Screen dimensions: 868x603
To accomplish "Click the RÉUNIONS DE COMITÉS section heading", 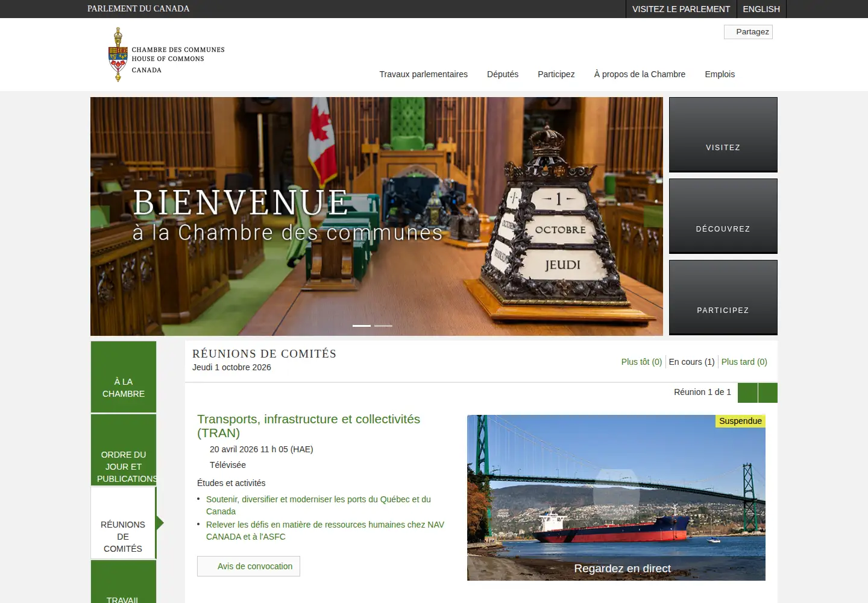I will pyautogui.click(x=265, y=354).
